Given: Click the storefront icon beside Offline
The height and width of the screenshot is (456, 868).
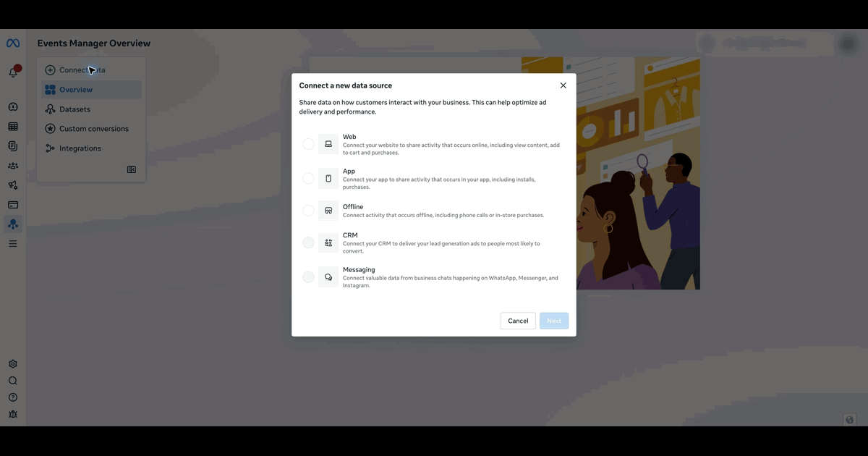Looking at the screenshot, I should point(328,211).
